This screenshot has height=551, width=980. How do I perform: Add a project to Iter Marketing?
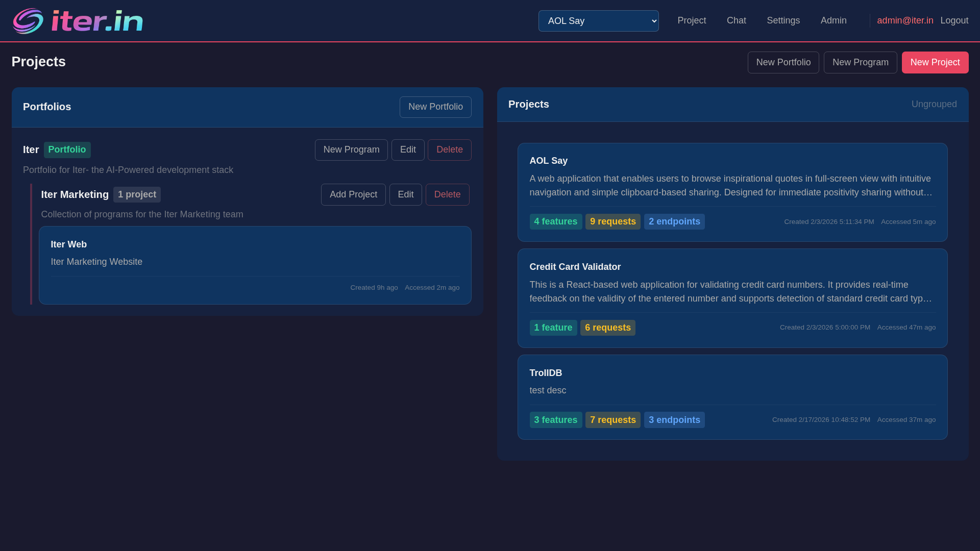(353, 194)
